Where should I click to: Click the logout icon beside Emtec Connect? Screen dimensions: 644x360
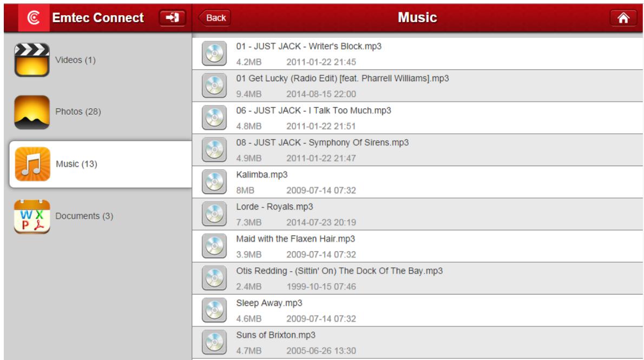tap(173, 18)
